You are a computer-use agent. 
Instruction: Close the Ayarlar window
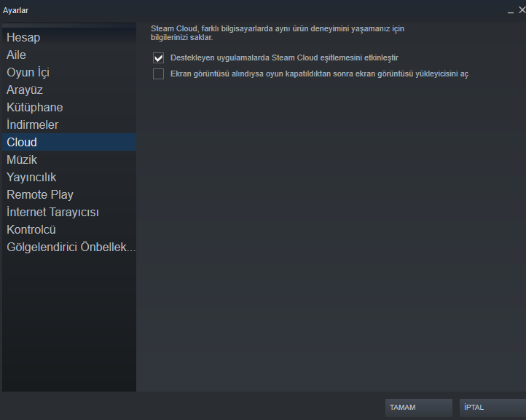(x=522, y=10)
